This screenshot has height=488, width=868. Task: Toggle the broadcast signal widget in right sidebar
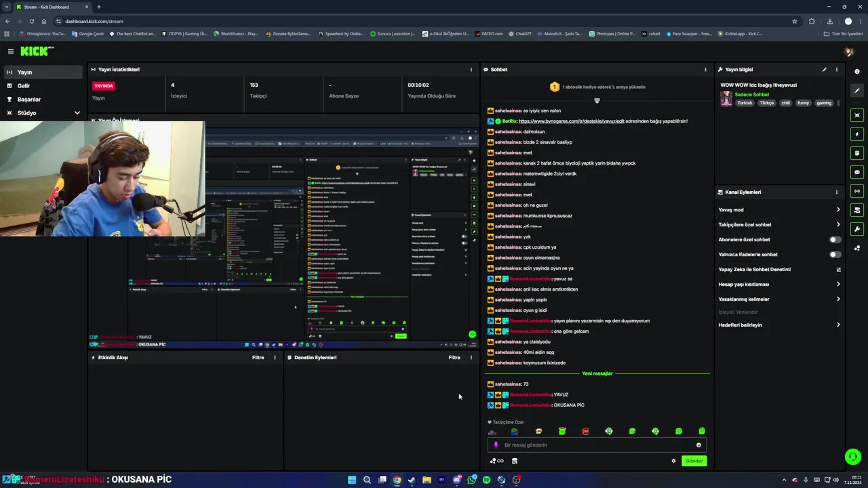point(857,191)
